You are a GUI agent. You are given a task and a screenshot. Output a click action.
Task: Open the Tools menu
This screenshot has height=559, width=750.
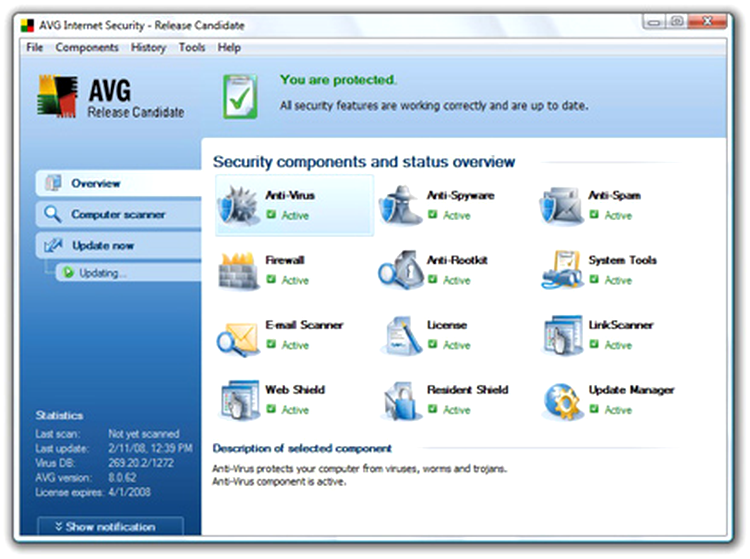coord(192,47)
